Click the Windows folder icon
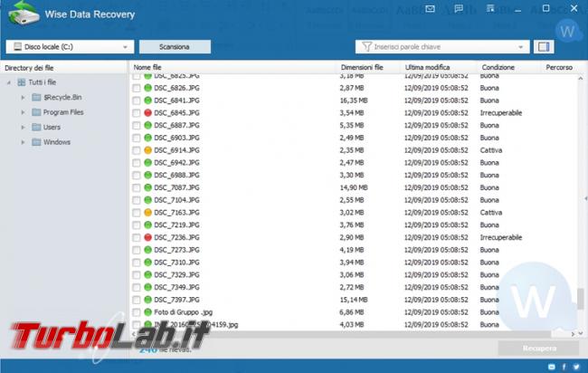588x373 pixels. coord(36,142)
